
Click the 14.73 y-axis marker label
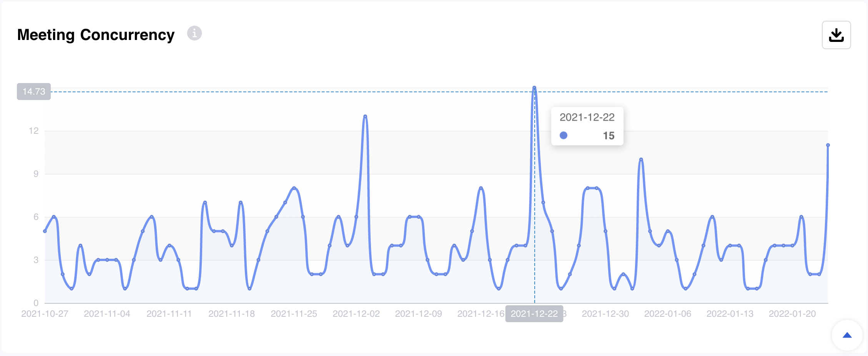34,91
